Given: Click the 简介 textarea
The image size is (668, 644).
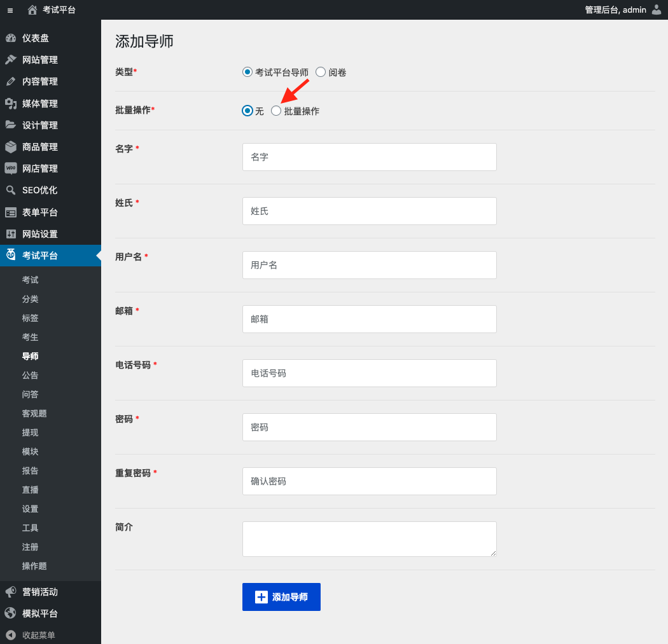Looking at the screenshot, I should [370, 539].
